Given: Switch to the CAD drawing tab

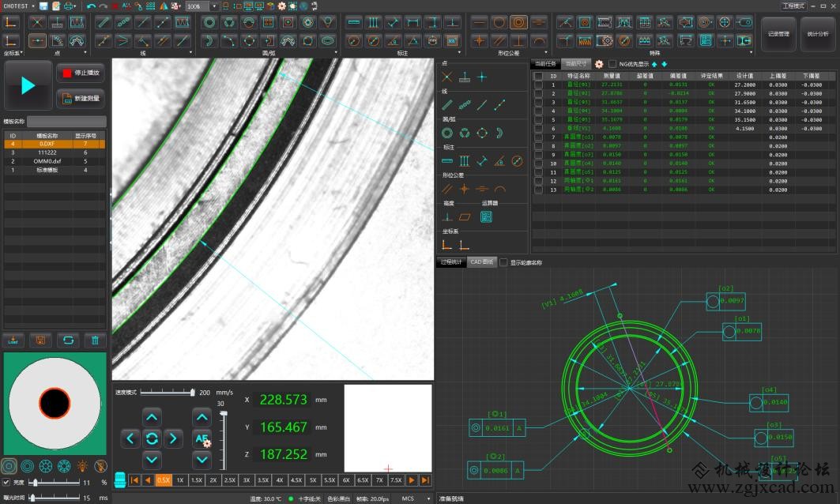Looking at the screenshot, I should click(x=481, y=262).
